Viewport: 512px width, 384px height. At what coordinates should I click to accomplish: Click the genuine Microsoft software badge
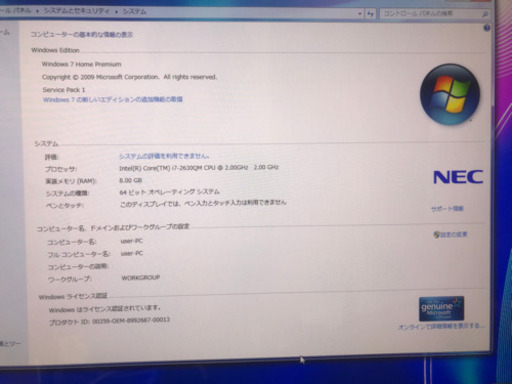pyautogui.click(x=441, y=308)
